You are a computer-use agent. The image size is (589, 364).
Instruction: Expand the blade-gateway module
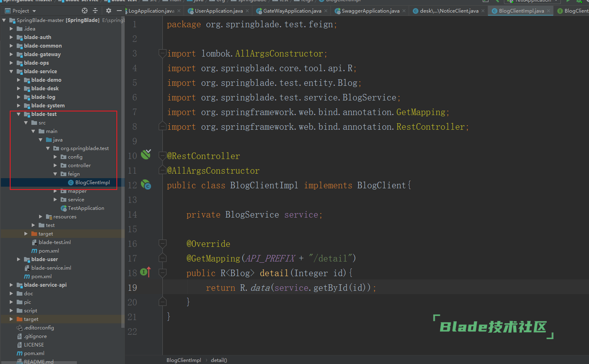click(11, 54)
